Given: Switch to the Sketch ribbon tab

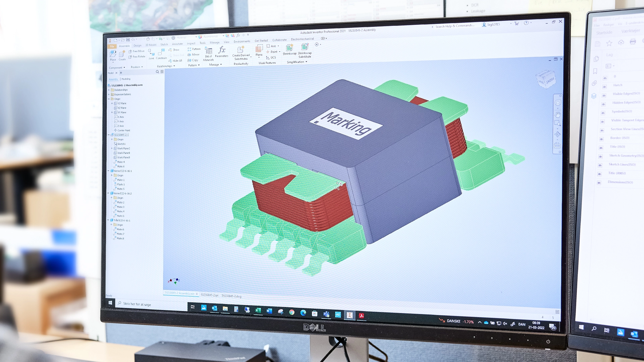Looking at the screenshot, I should pyautogui.click(x=164, y=45).
